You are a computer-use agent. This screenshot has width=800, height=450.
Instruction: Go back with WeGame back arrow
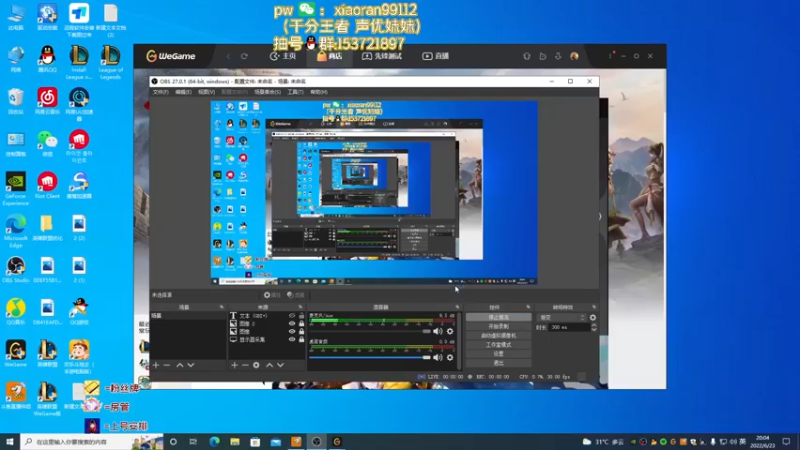point(228,56)
